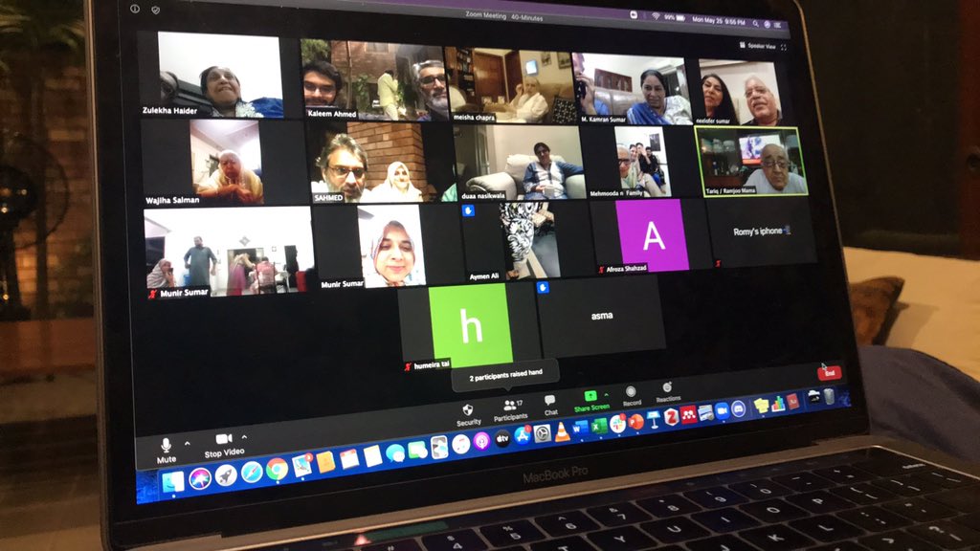The image size is (980, 551).
Task: Open PowerPoint from the Dock
Action: coord(636,422)
